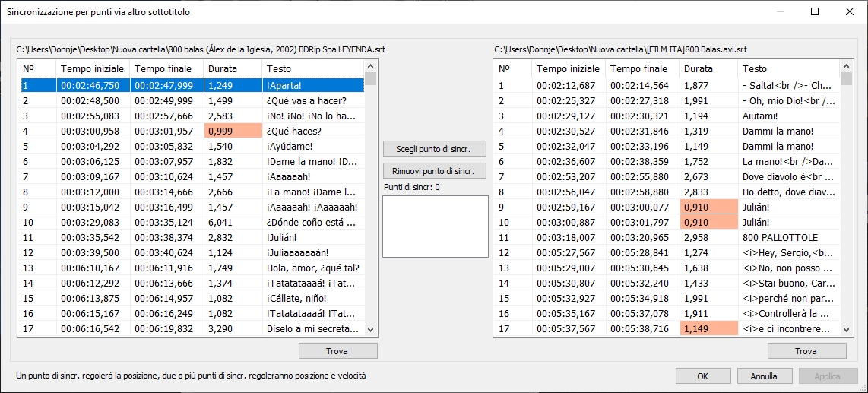Select left row '¡Aaaaaah!' number 7
The image size is (868, 393).
192,177
